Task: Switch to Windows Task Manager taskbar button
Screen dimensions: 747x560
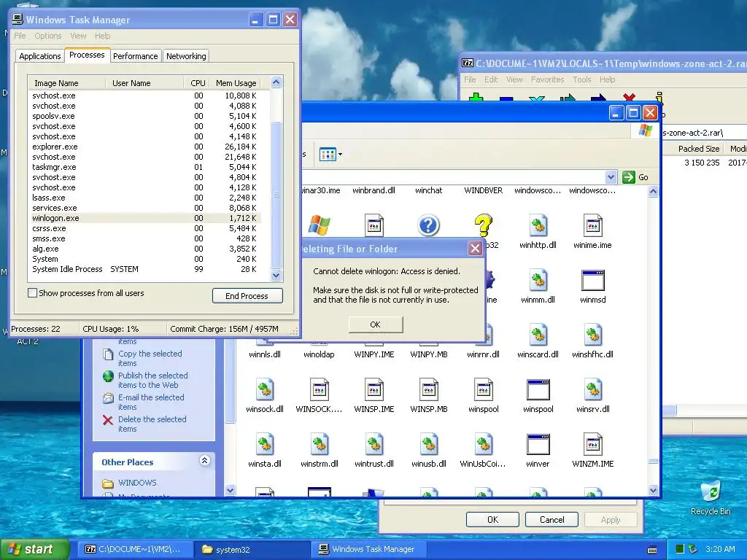Action: pos(370,550)
